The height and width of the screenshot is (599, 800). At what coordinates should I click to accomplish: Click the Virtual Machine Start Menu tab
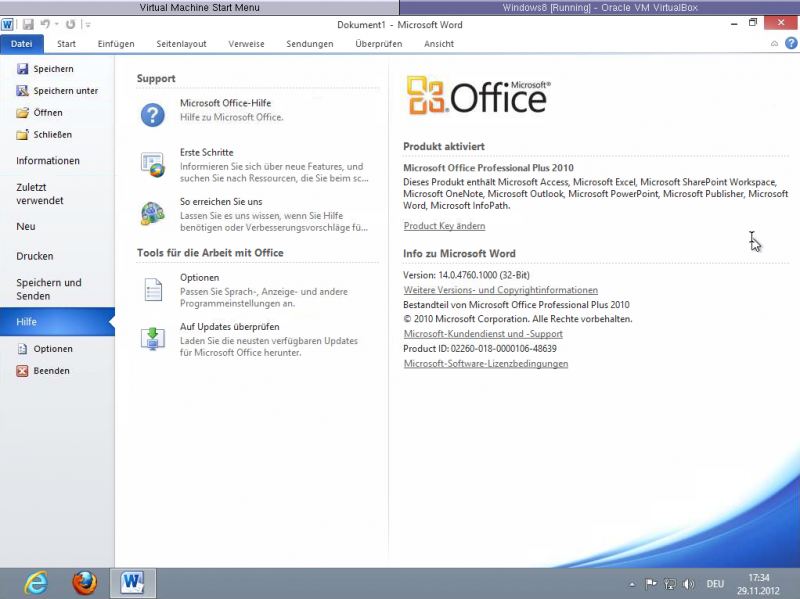pyautogui.click(x=199, y=7)
